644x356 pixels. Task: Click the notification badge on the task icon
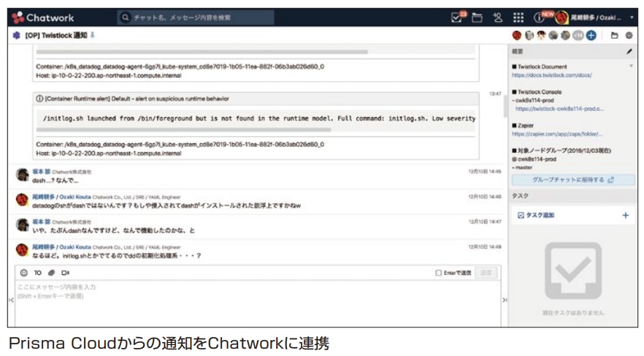pos(463,14)
